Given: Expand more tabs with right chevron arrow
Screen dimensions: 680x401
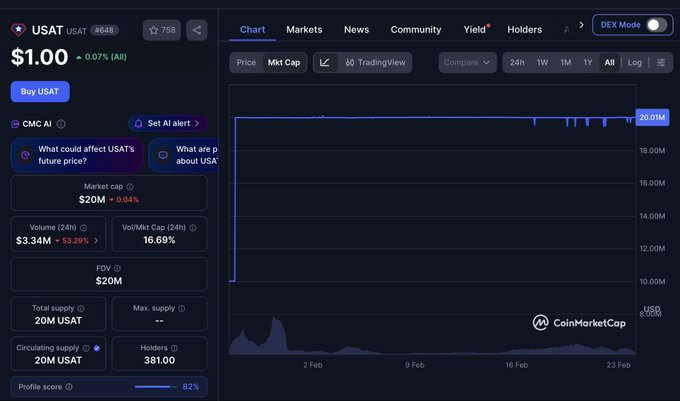Looking at the screenshot, I should pos(582,25).
